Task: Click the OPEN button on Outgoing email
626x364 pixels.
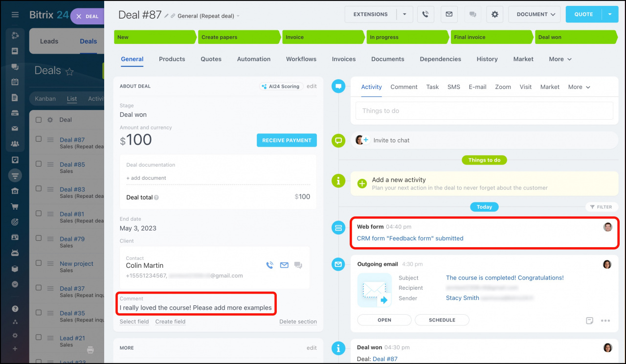Action: click(384, 320)
